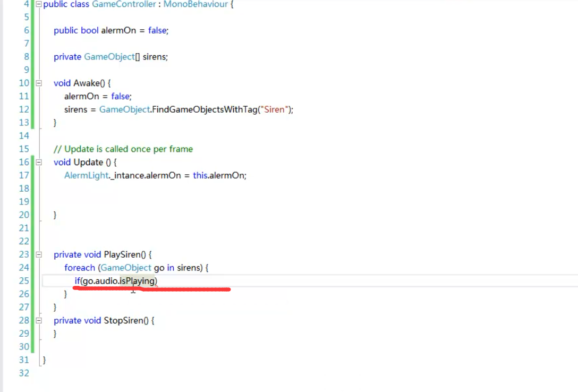Click line number 19 in the gutter

click(x=24, y=202)
